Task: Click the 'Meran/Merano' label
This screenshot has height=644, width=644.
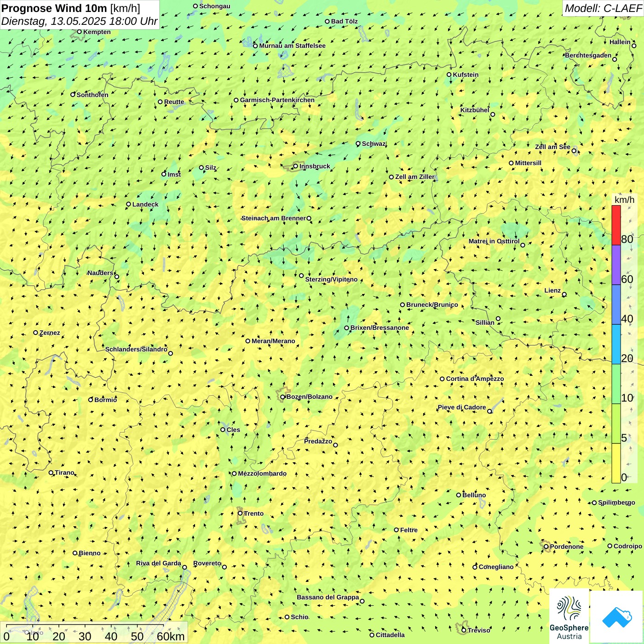Action: pos(273,341)
